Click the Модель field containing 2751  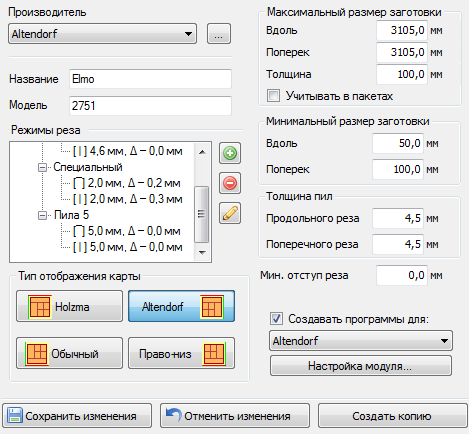point(150,106)
